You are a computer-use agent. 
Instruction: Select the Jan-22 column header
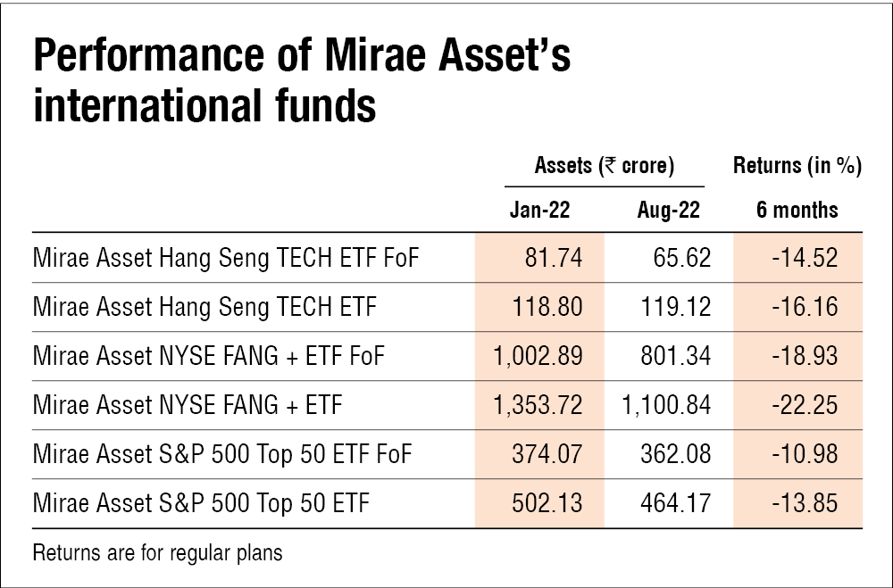(539, 210)
